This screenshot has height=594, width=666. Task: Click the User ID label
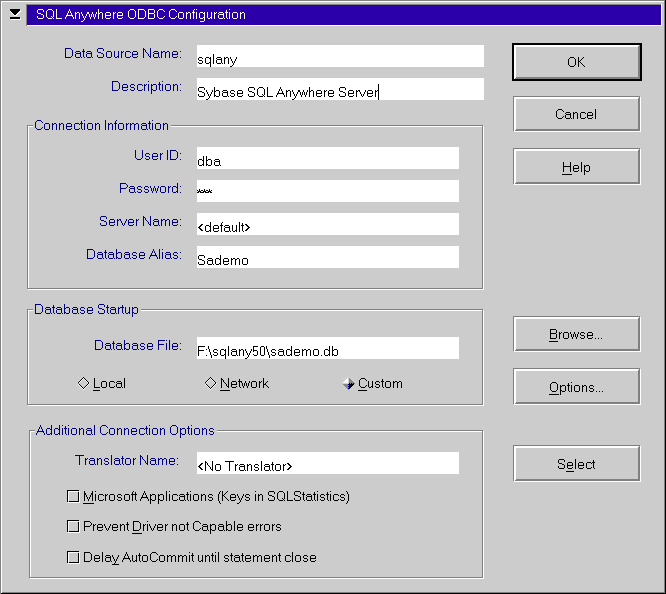click(x=158, y=155)
